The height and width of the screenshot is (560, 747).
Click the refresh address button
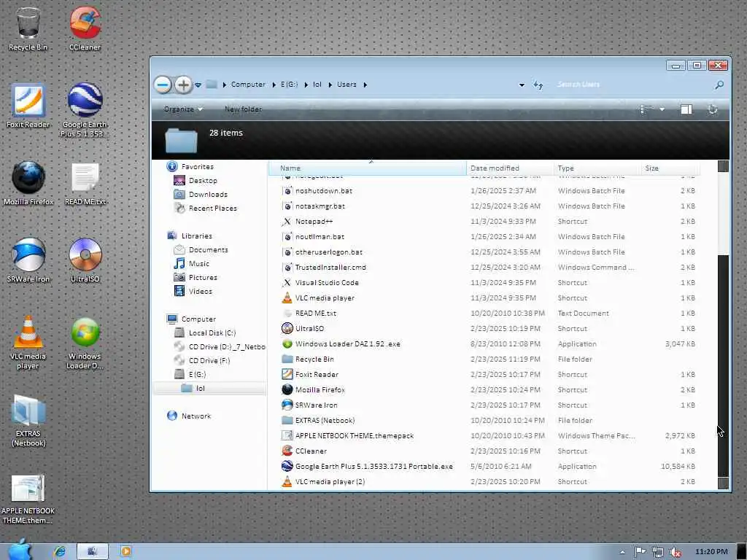538,85
